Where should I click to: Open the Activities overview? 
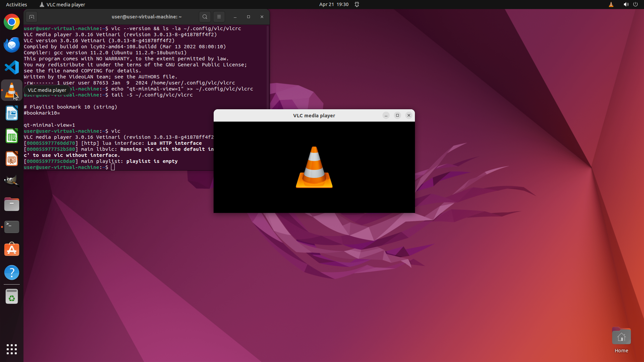16,4
